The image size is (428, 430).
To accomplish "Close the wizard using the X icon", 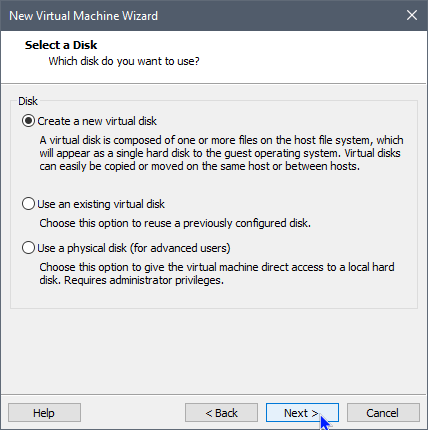I will (x=412, y=15).
